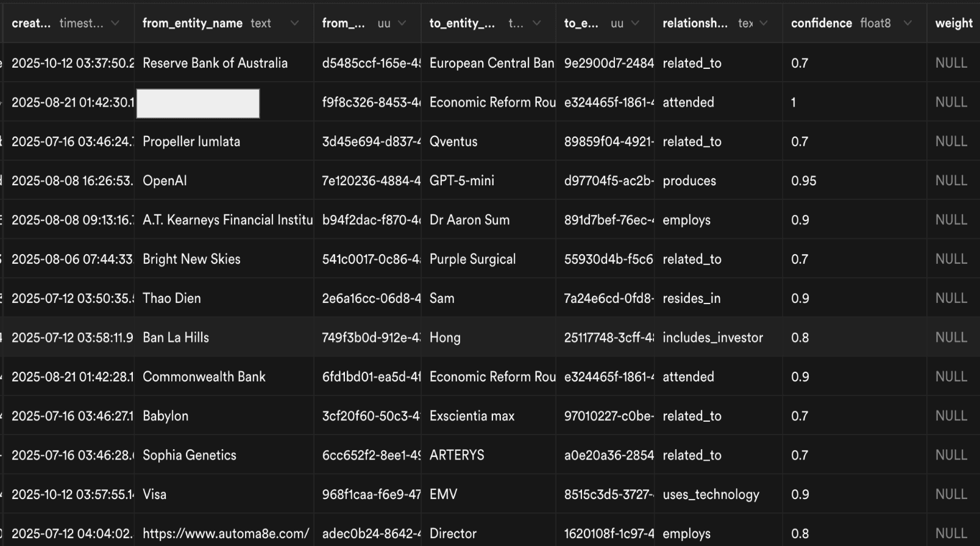The height and width of the screenshot is (546, 980).
Task: Click the 9e2900d7-2484 to-entity ID cell
Action: click(x=605, y=63)
